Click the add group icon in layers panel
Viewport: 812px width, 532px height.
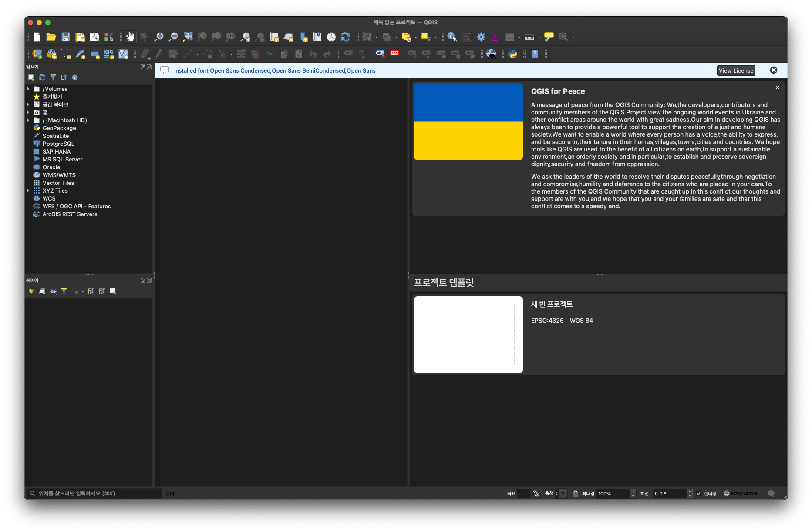42,291
